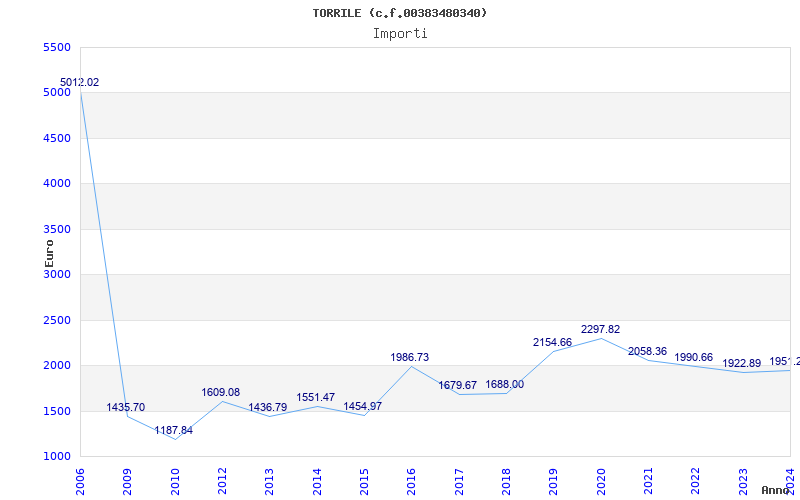The height and width of the screenshot is (500, 800).
Task: Click the 2154.66 data label
Action: pyautogui.click(x=553, y=342)
